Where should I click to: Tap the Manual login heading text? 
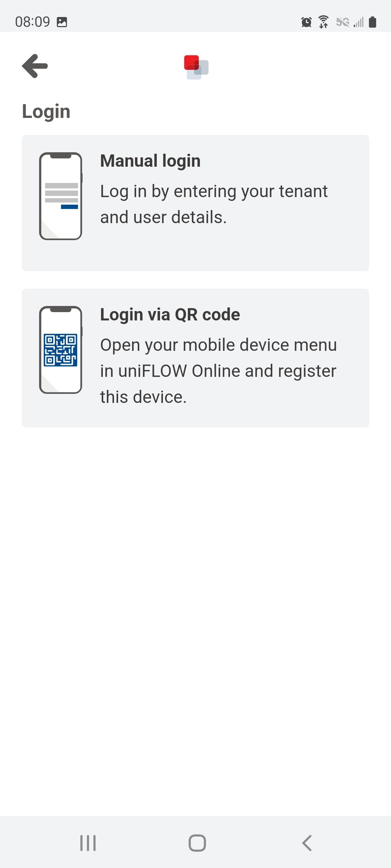(x=150, y=161)
